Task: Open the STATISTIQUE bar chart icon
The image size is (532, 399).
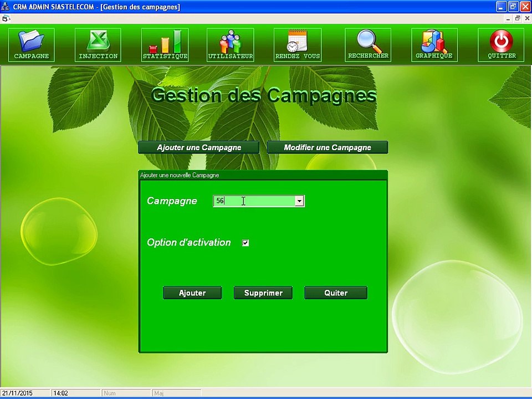Action: click(165, 45)
